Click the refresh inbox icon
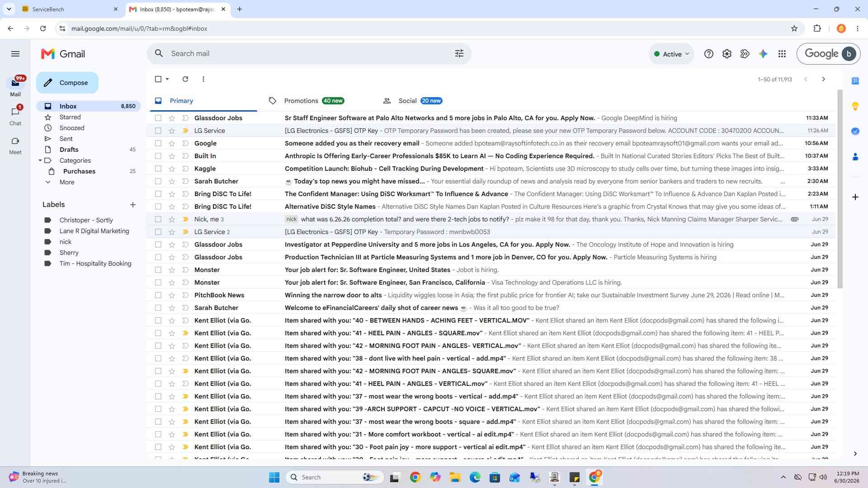Image resolution: width=868 pixels, height=488 pixels. tap(185, 79)
